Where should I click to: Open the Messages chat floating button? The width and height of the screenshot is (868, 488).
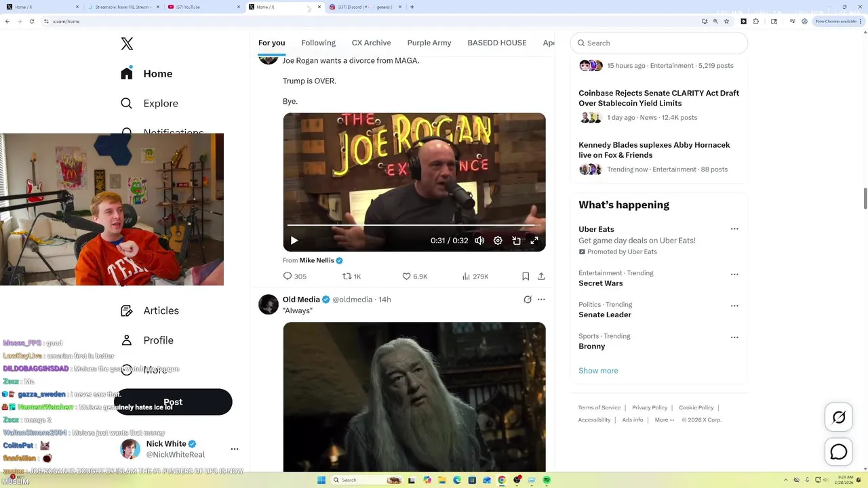point(839,451)
